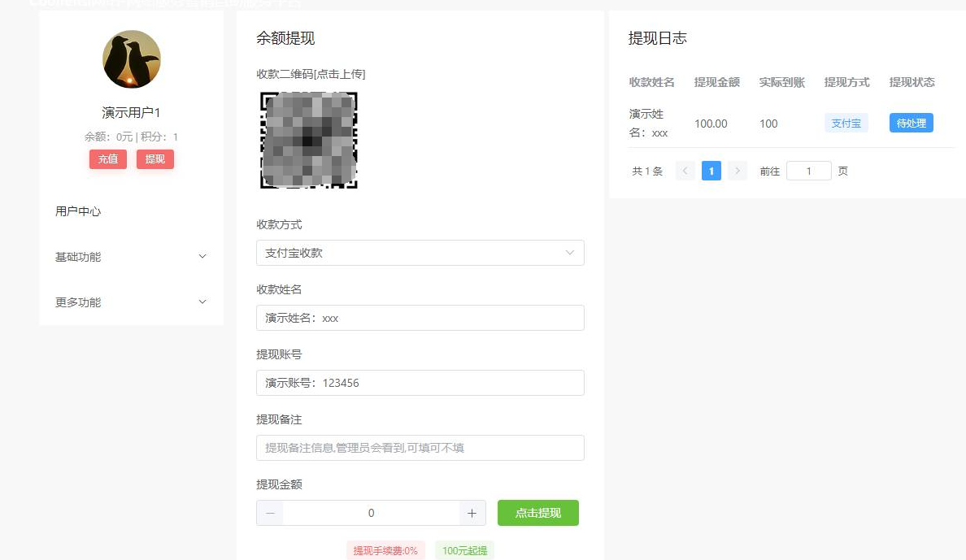Click the 提现手续费:0% tag
This screenshot has height=560, width=966.
point(385,551)
